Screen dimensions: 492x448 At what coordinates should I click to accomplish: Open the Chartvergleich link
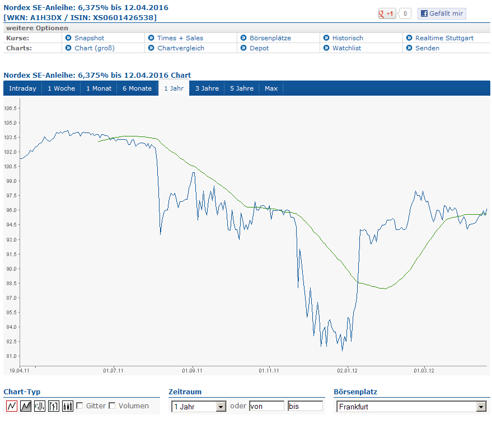[181, 48]
